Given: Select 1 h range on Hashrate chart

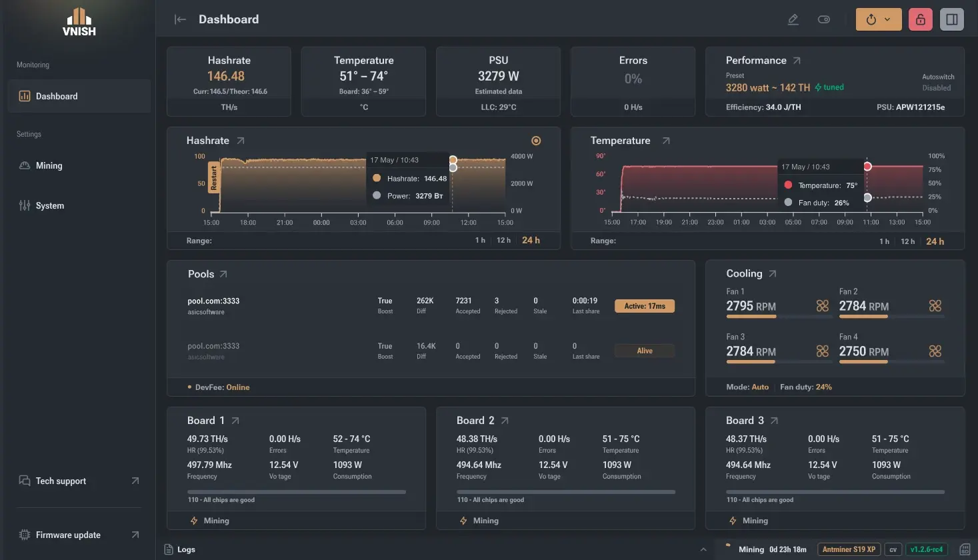Looking at the screenshot, I should coord(480,240).
